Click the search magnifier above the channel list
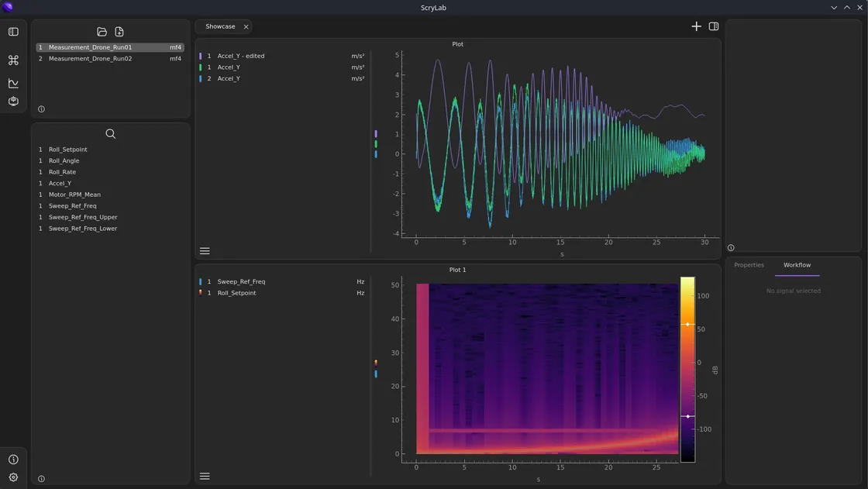The width and height of the screenshot is (868, 489). pyautogui.click(x=110, y=133)
